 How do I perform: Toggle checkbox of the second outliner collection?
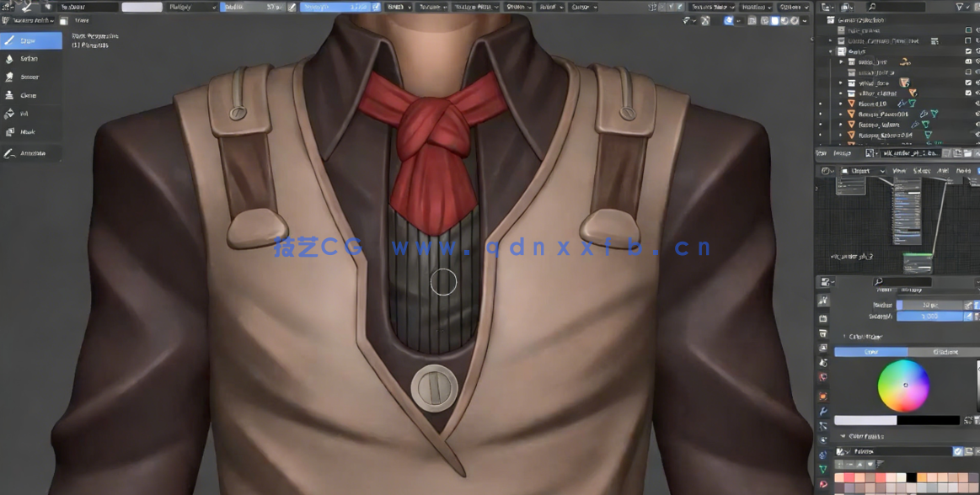point(968,40)
